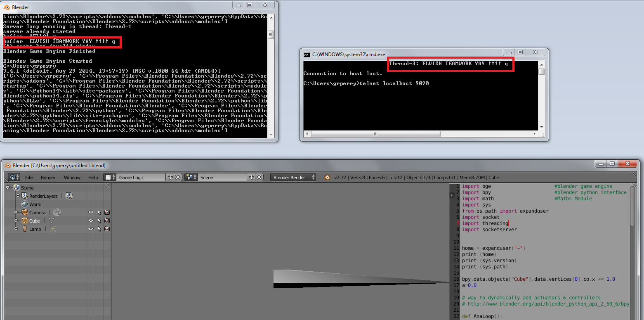Toggle viewport visibility of Camera

tap(91, 212)
